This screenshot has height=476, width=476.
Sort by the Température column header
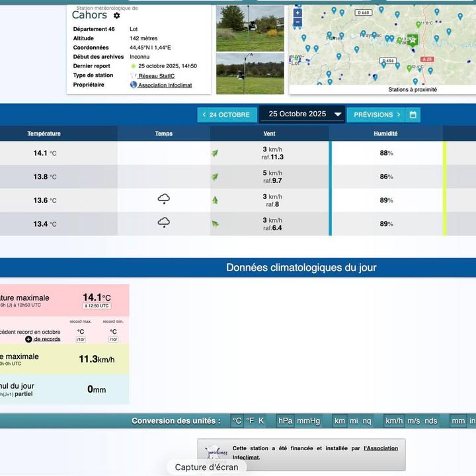click(44, 134)
